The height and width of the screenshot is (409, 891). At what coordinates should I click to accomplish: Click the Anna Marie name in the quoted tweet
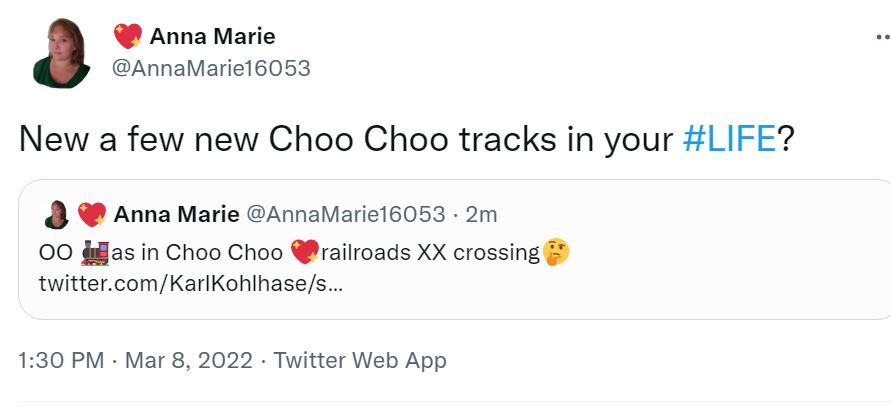pyautogui.click(x=176, y=214)
